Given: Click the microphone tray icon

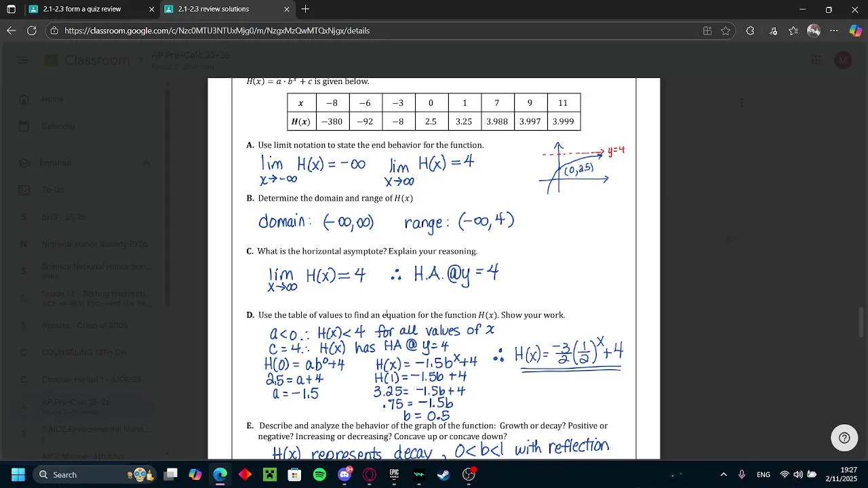Looking at the screenshot, I should (742, 474).
